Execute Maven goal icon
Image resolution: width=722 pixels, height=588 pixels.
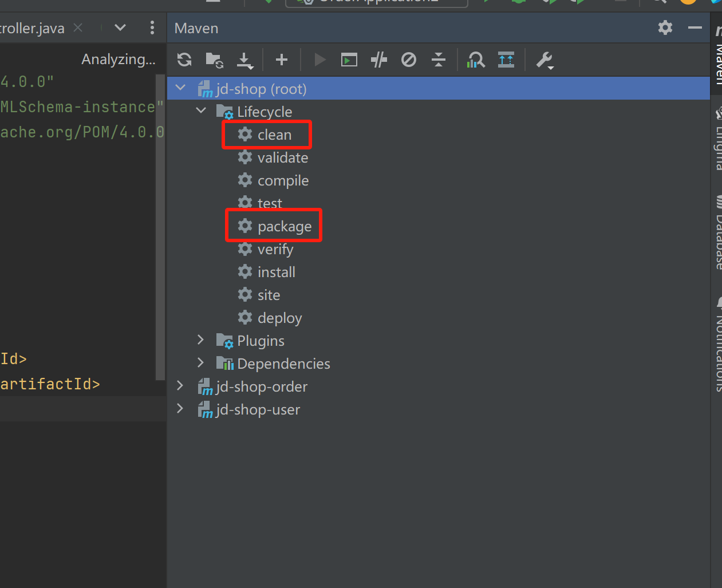click(x=349, y=60)
